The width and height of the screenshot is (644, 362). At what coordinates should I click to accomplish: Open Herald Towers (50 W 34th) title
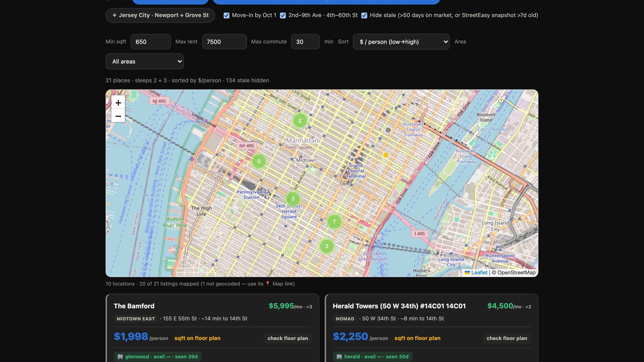point(399,306)
